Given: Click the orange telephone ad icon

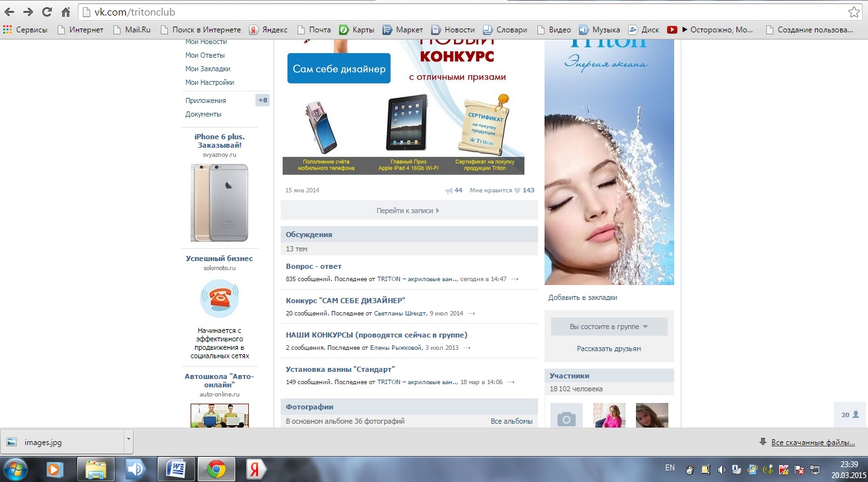Looking at the screenshot, I should (219, 299).
